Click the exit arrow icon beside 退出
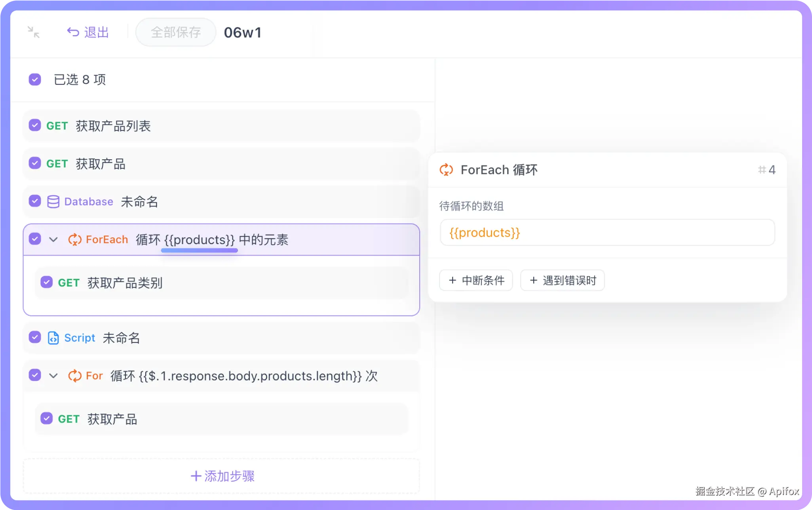The width and height of the screenshot is (812, 510). coord(73,32)
